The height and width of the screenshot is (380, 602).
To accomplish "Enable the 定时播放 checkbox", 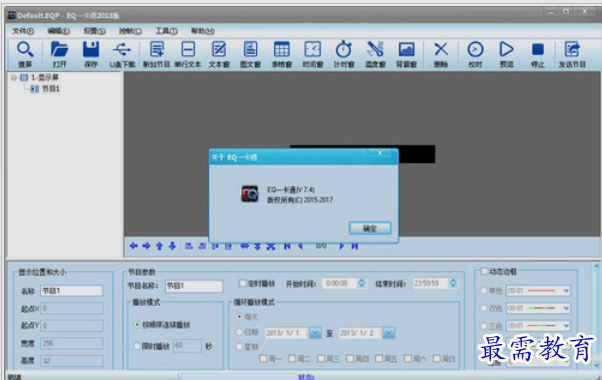I will click(x=242, y=283).
